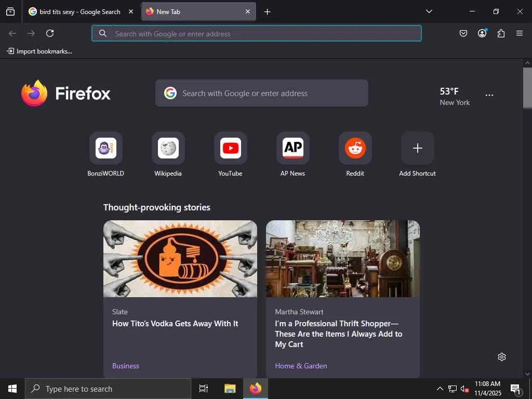
Task: Open the Firefox hamburger application menu
Action: [x=520, y=33]
